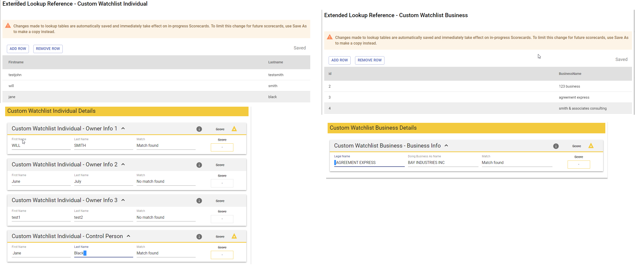The image size is (644, 275).
Task: Click Doing Business As field BAY INDUSTRIES INC
Action: (x=443, y=163)
